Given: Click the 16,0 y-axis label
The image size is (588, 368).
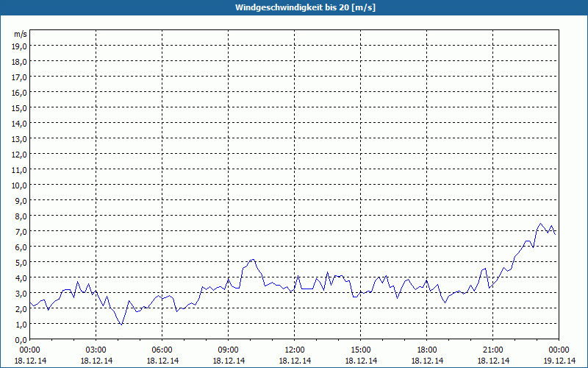Looking at the screenshot, I should click(19, 93).
